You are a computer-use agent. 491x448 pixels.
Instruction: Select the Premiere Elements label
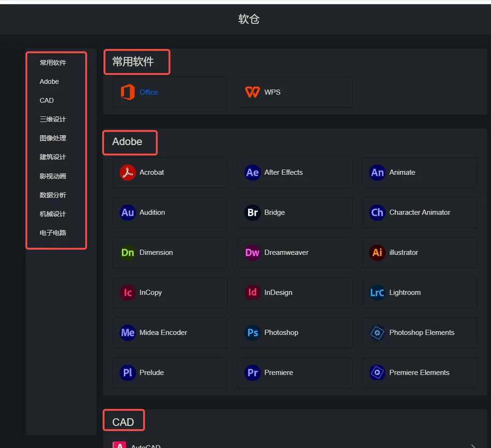(419, 373)
